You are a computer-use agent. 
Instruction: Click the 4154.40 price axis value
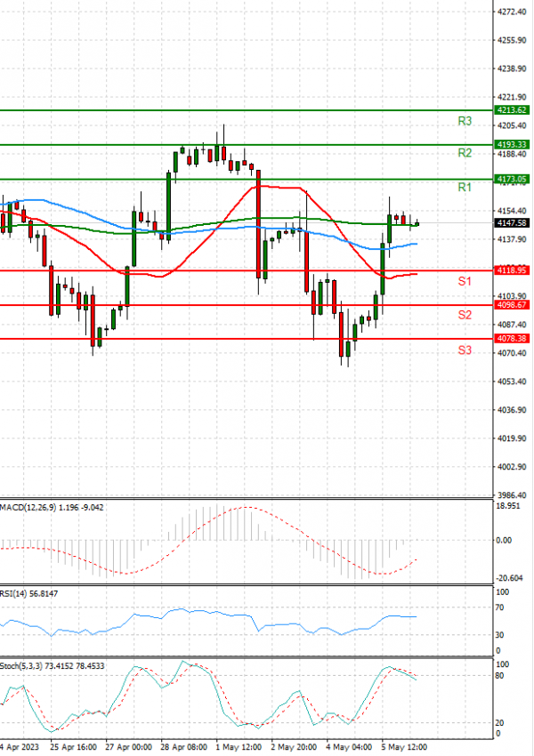512,211
